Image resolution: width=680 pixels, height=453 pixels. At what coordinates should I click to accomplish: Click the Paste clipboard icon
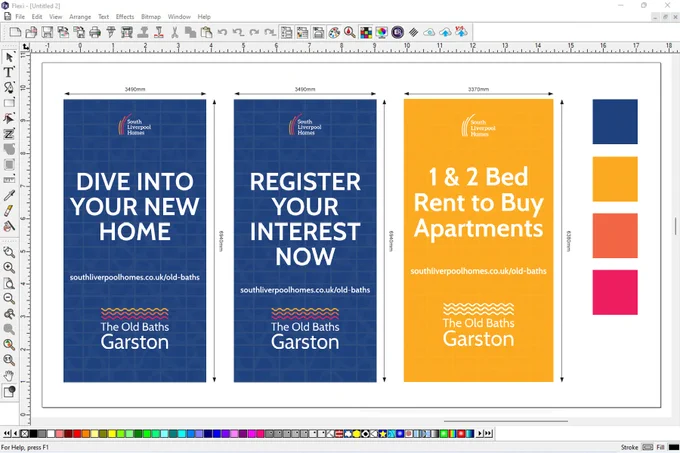pyautogui.click(x=206, y=32)
